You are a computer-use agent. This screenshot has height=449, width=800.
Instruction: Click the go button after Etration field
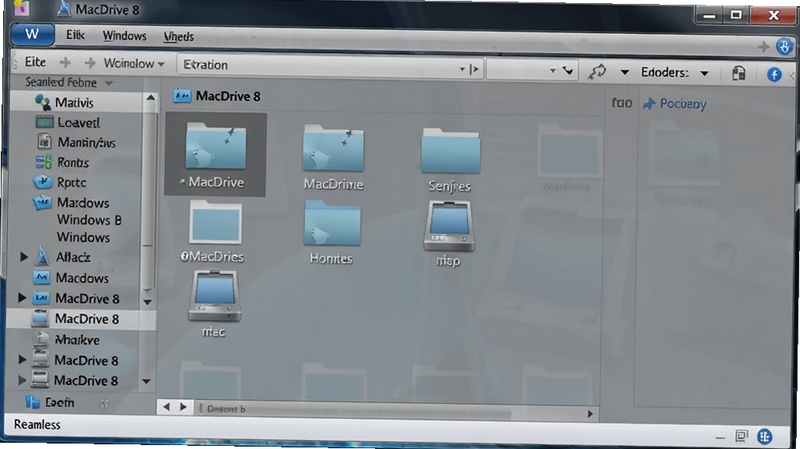[474, 68]
